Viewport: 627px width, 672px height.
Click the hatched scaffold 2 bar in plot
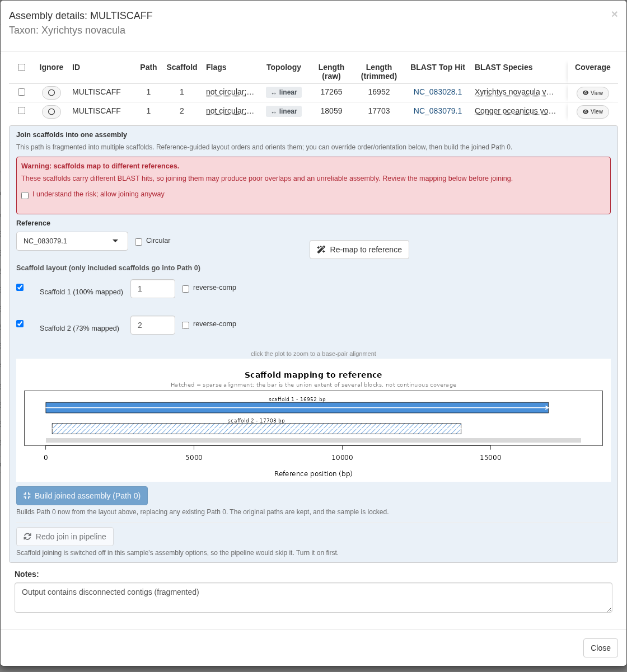(256, 429)
